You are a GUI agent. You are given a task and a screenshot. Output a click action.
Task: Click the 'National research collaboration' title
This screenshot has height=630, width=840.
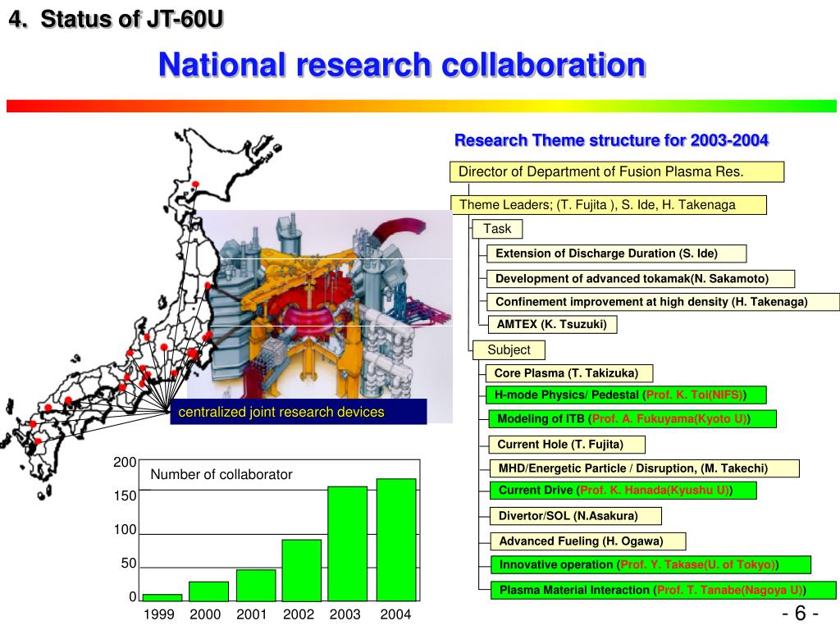pos(402,65)
